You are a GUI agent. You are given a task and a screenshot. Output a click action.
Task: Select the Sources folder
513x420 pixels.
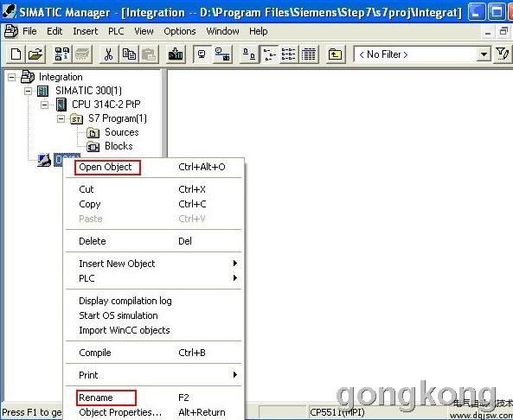122,132
